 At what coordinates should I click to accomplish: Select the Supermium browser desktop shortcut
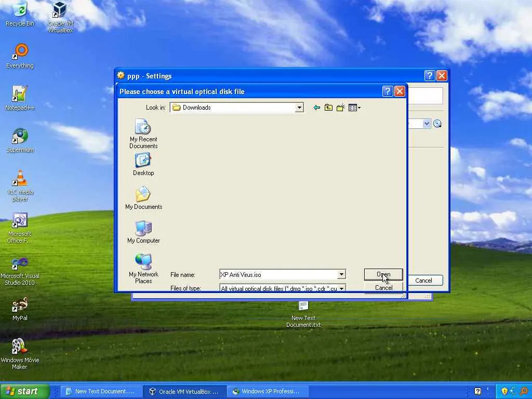coord(20,140)
